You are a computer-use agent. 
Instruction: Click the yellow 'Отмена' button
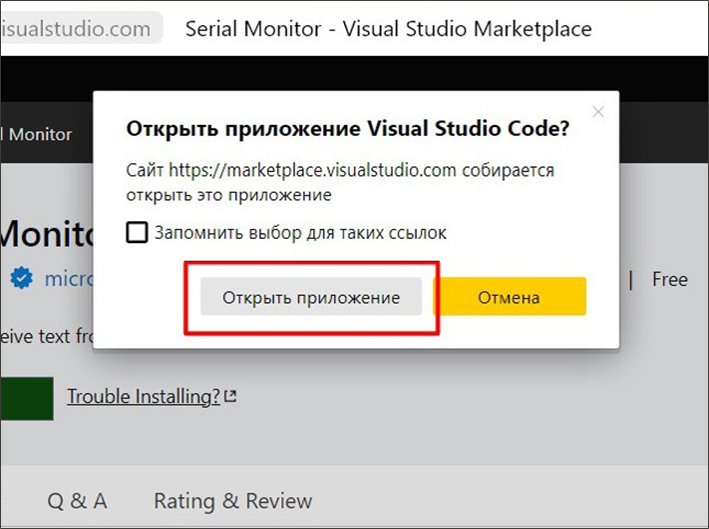point(510,297)
